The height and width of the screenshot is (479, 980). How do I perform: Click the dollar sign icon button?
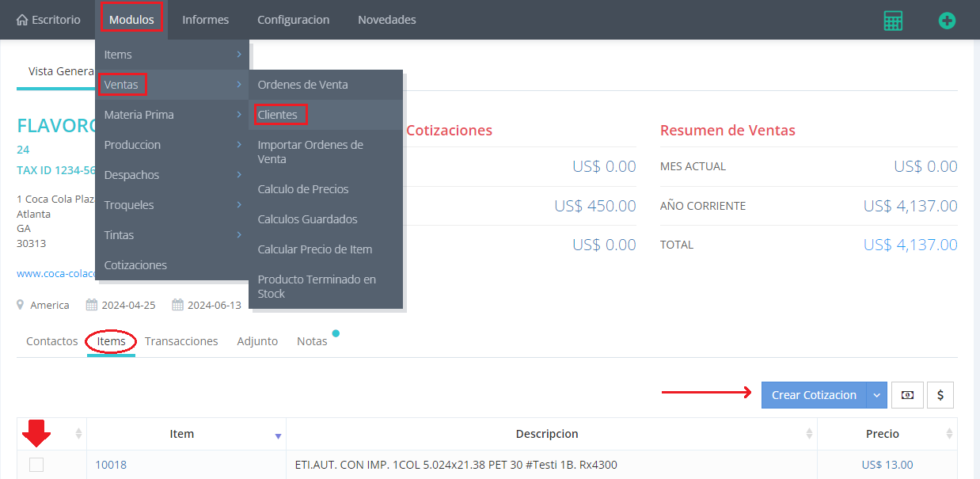pyautogui.click(x=940, y=395)
